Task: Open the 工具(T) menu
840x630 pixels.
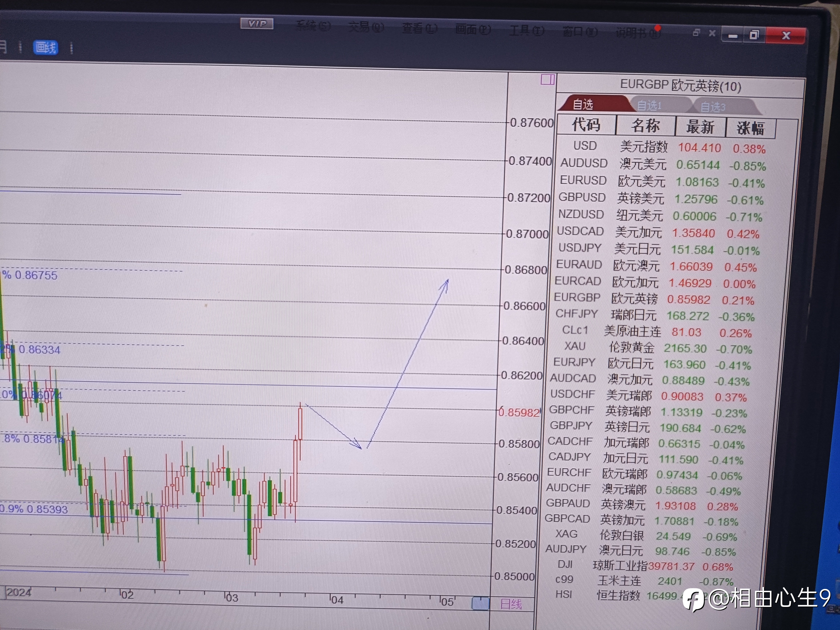Action: click(527, 30)
